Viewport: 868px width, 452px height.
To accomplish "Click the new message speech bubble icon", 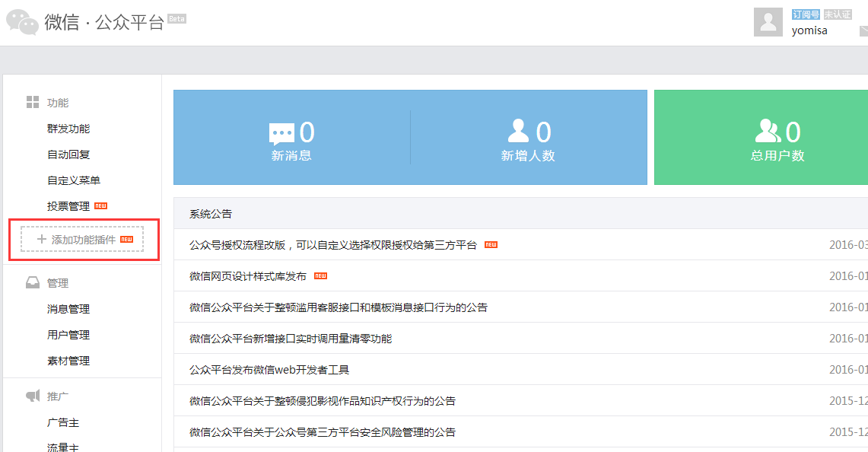I will point(281,133).
